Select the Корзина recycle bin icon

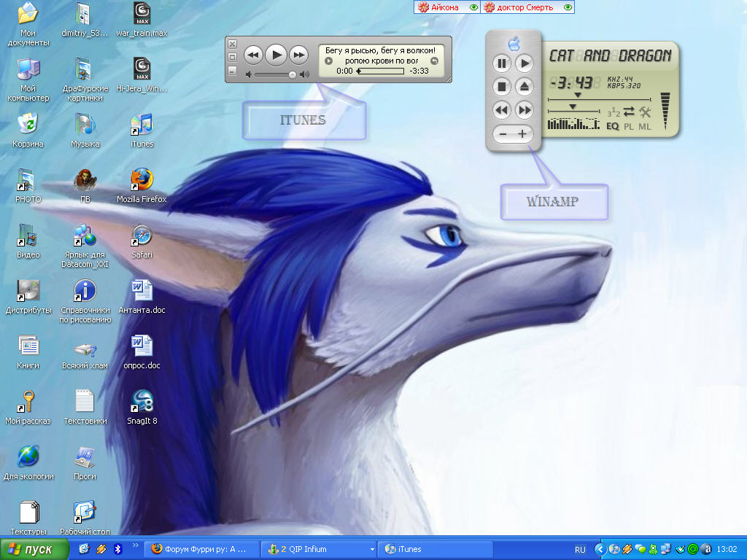coord(28,130)
